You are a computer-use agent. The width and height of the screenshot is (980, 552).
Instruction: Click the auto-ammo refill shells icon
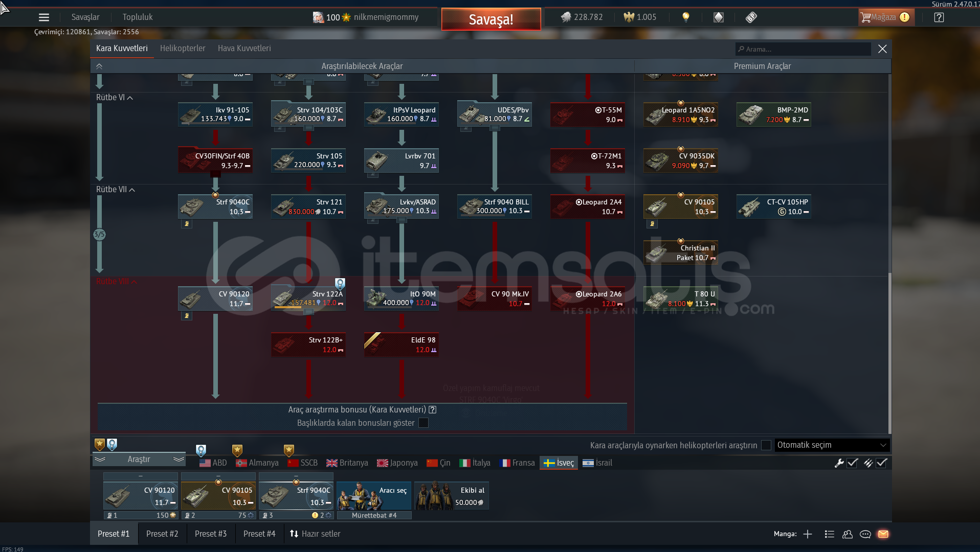tap(868, 463)
